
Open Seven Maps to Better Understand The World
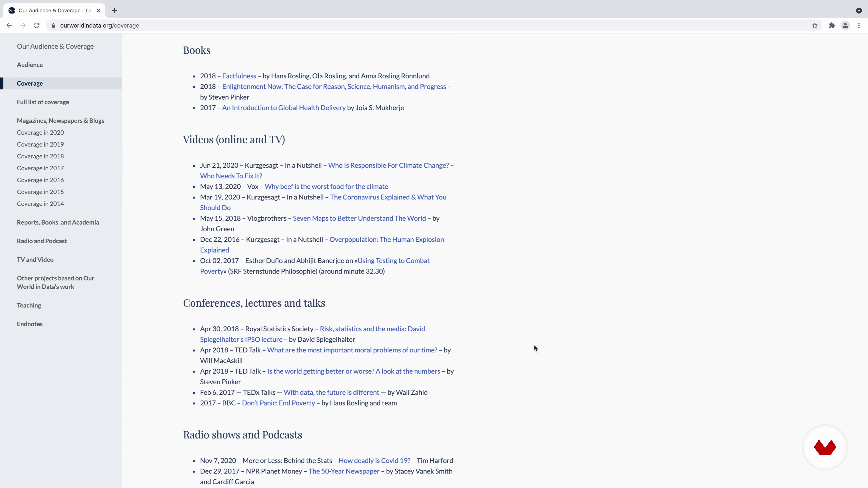[359, 218]
